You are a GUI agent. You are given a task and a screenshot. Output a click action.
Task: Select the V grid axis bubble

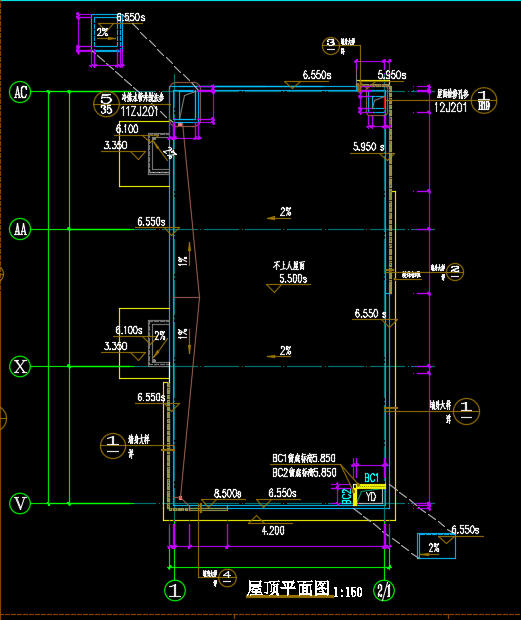(20, 503)
